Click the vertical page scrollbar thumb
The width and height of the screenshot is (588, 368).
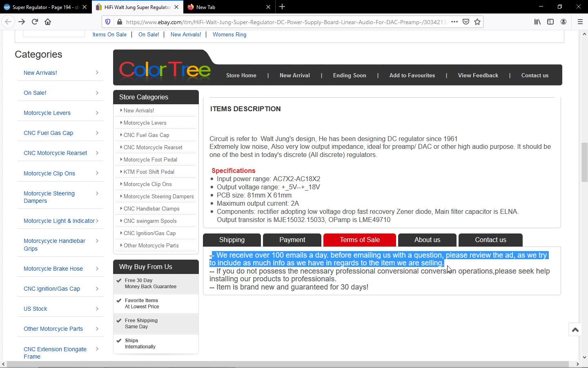click(584, 163)
